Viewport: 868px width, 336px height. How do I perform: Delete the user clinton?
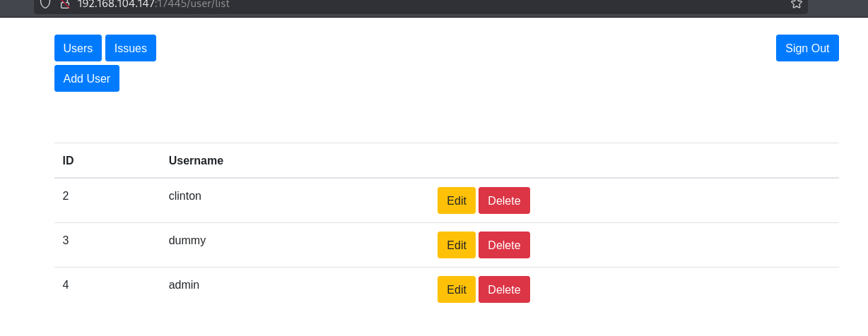(x=504, y=200)
